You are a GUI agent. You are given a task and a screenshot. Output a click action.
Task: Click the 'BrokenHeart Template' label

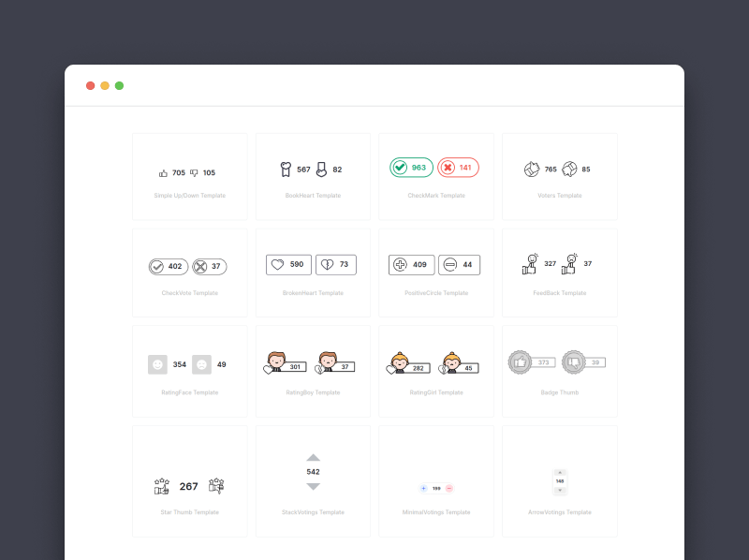coord(313,293)
